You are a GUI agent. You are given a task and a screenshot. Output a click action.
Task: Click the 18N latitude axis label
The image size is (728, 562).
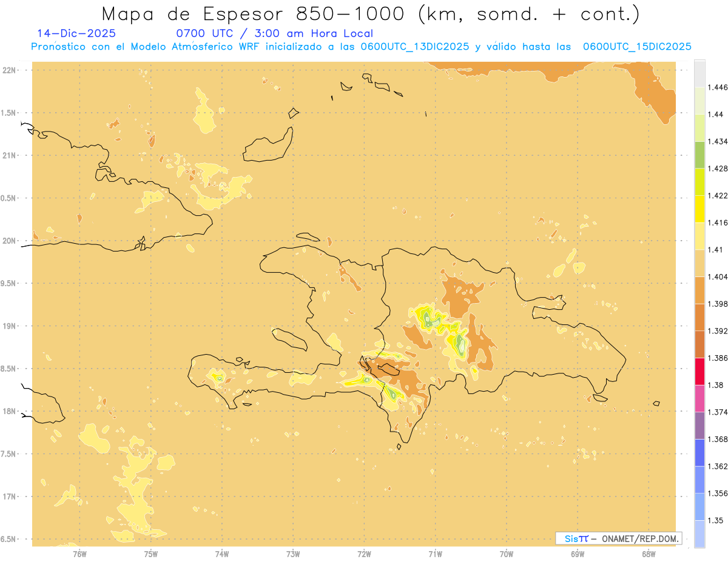tap(11, 411)
